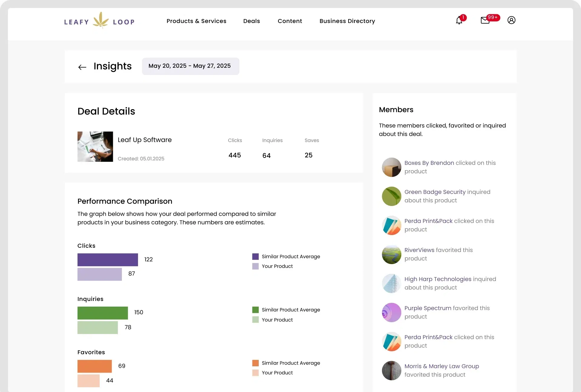Click Green Badge Security avatar
The height and width of the screenshot is (392, 581).
click(x=392, y=196)
